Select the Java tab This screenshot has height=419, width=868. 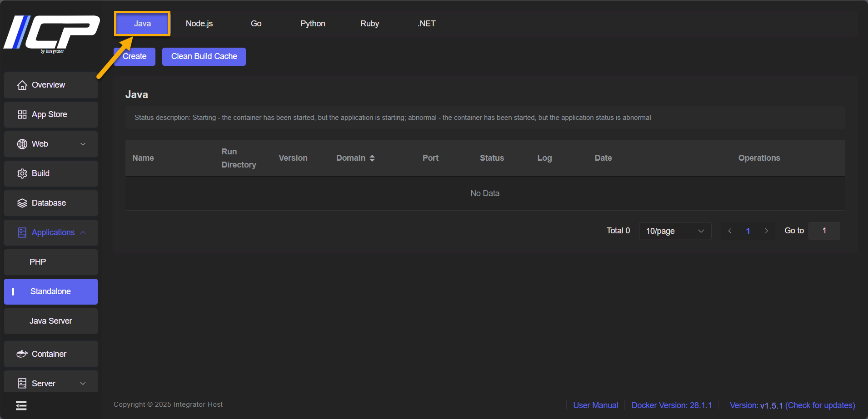(142, 24)
